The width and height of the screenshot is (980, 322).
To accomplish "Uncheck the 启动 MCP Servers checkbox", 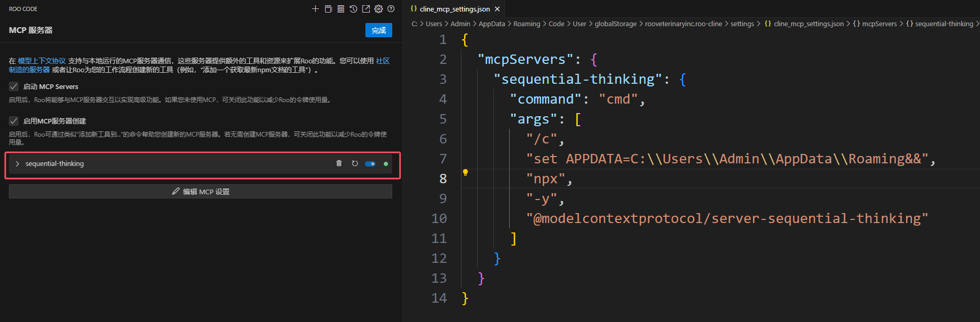I will click(14, 86).
